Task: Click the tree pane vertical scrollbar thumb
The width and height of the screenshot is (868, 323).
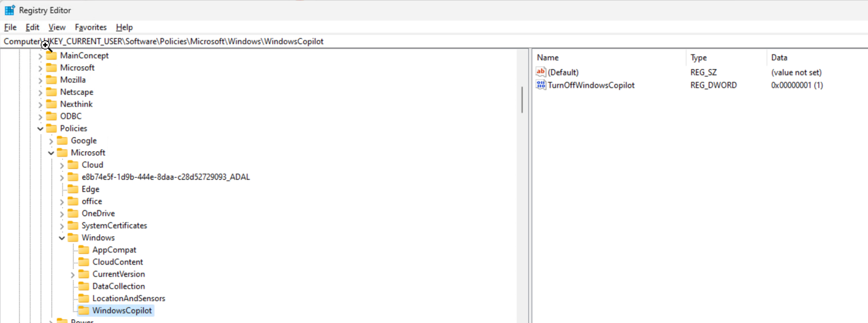Action: [x=522, y=100]
